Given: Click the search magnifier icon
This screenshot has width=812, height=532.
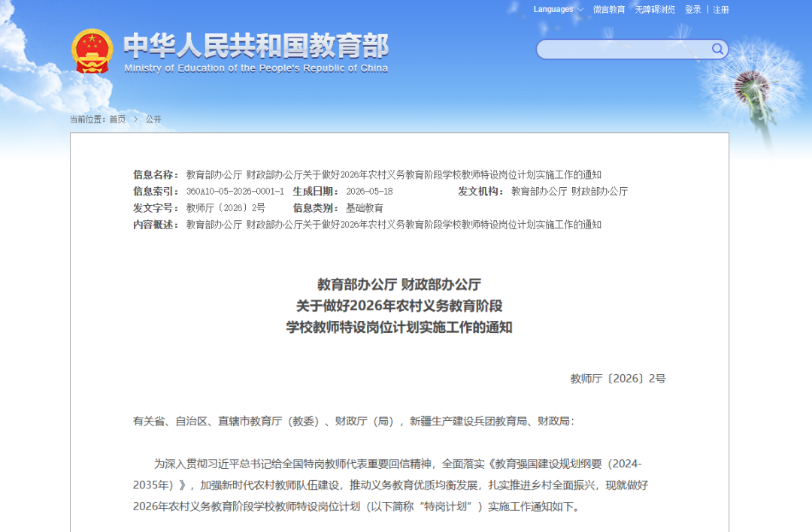Looking at the screenshot, I should [x=717, y=49].
